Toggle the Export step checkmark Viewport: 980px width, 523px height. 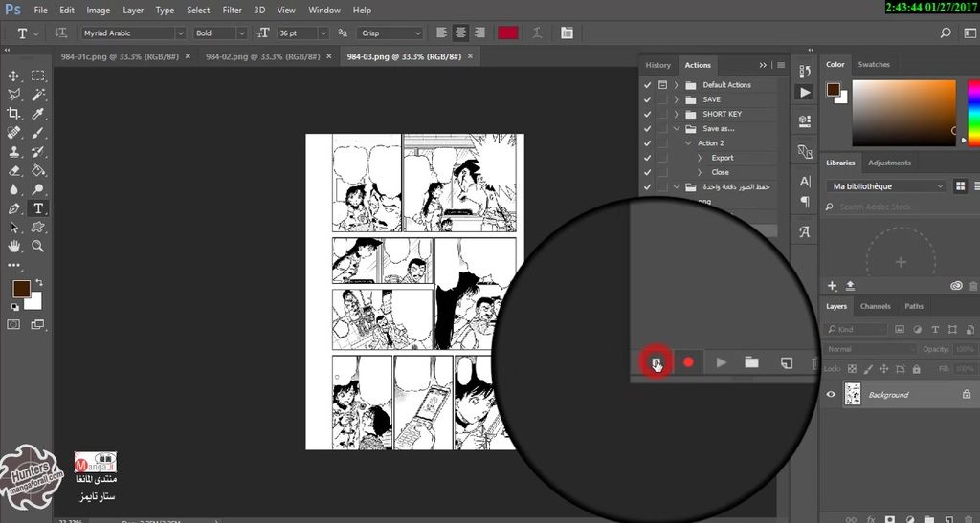tap(648, 158)
